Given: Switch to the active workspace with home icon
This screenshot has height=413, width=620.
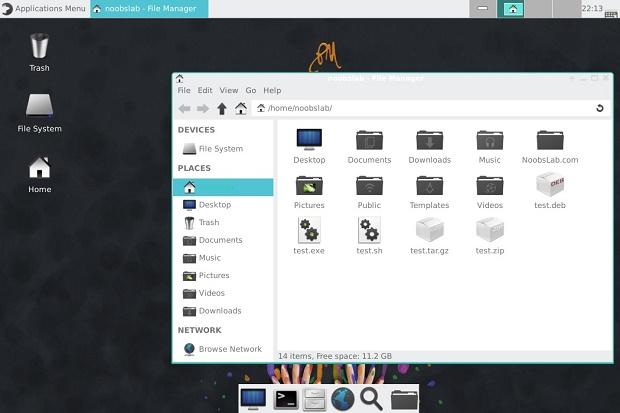Looking at the screenshot, I should coord(510,9).
